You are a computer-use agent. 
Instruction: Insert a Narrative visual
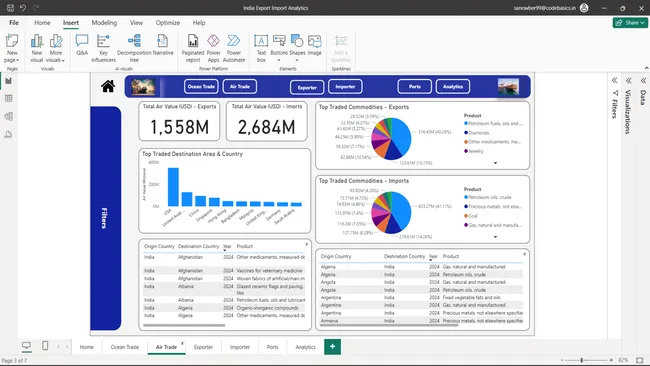163,45
